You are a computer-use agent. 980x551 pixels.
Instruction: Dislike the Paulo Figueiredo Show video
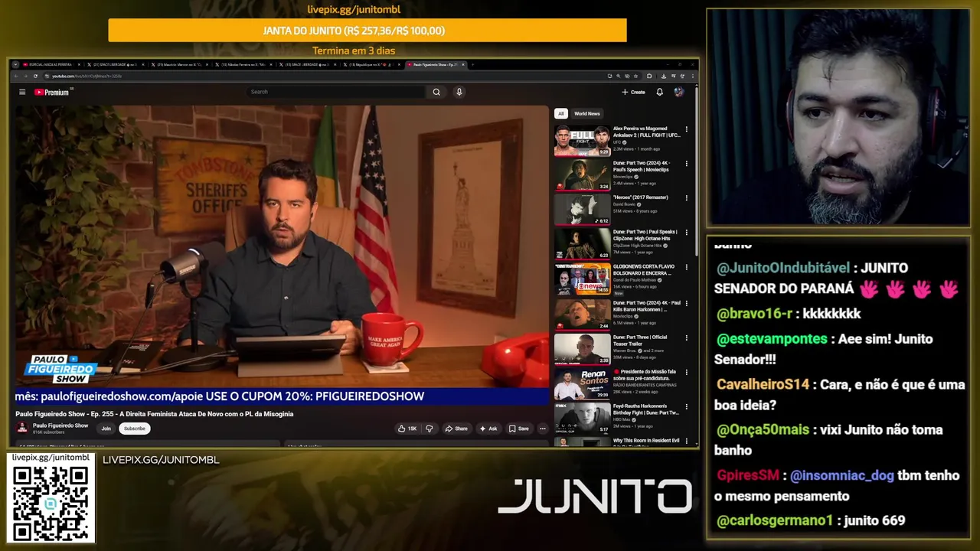point(429,429)
